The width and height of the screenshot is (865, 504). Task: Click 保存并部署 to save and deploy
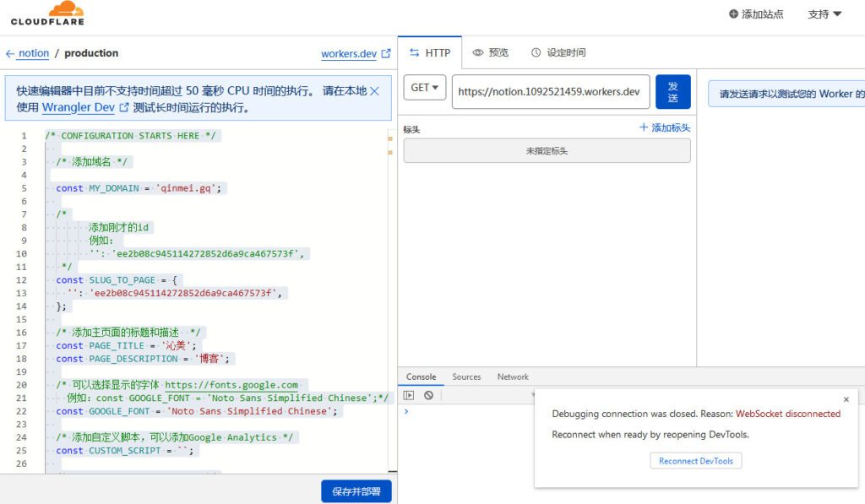356,491
